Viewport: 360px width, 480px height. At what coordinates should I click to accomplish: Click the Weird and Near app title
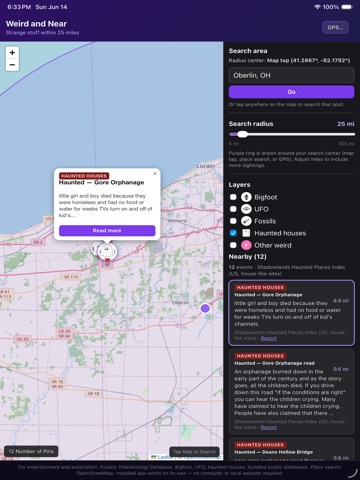(x=36, y=24)
